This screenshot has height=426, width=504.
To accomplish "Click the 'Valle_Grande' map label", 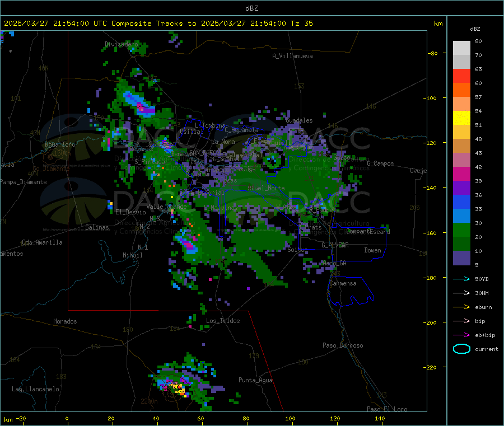I will point(166,207).
